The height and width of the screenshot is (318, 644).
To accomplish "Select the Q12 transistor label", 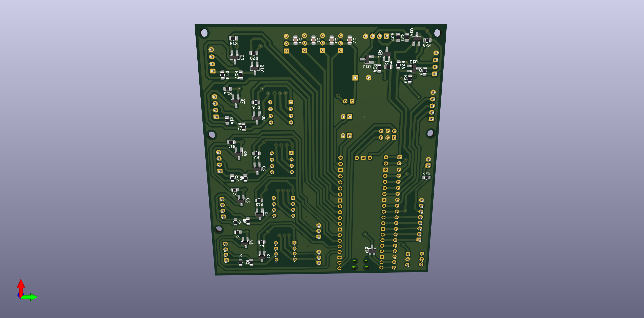I will coord(367,67).
